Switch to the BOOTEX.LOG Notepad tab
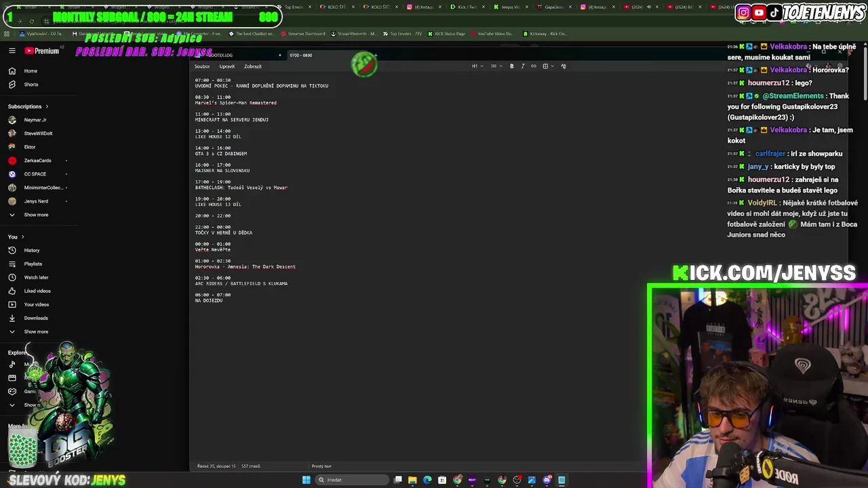The image size is (868, 488). tap(236, 55)
